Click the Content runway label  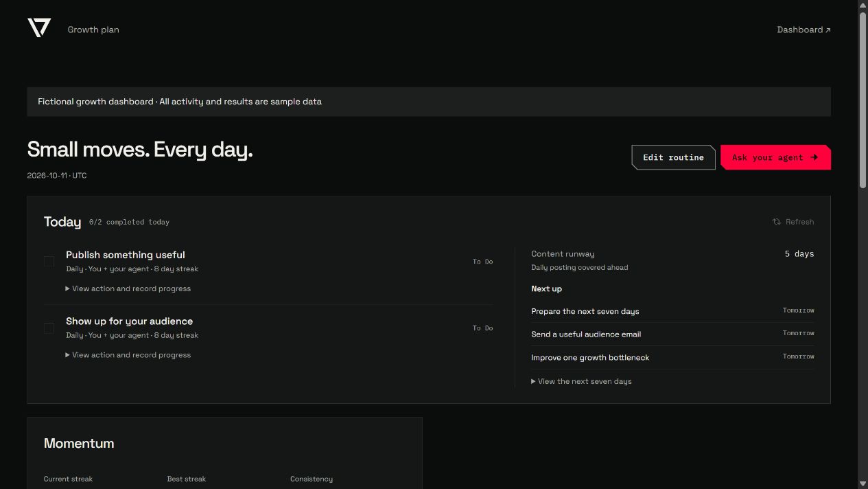(x=563, y=254)
